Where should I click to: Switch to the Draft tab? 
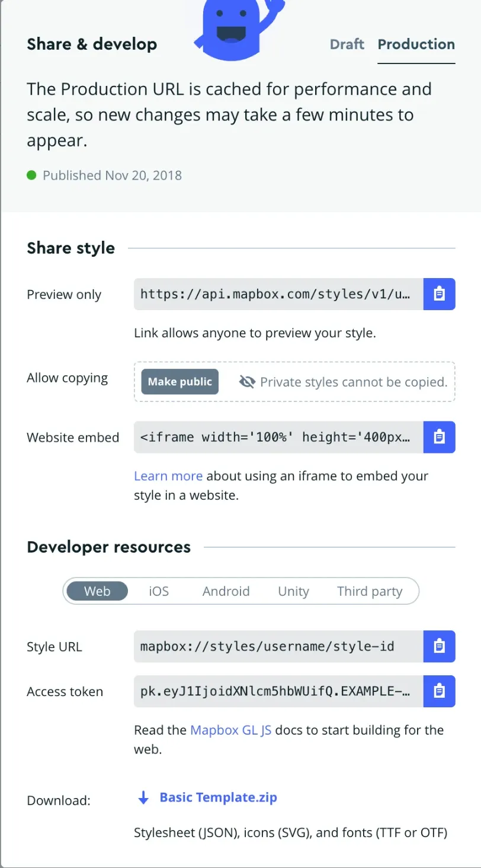coord(347,44)
